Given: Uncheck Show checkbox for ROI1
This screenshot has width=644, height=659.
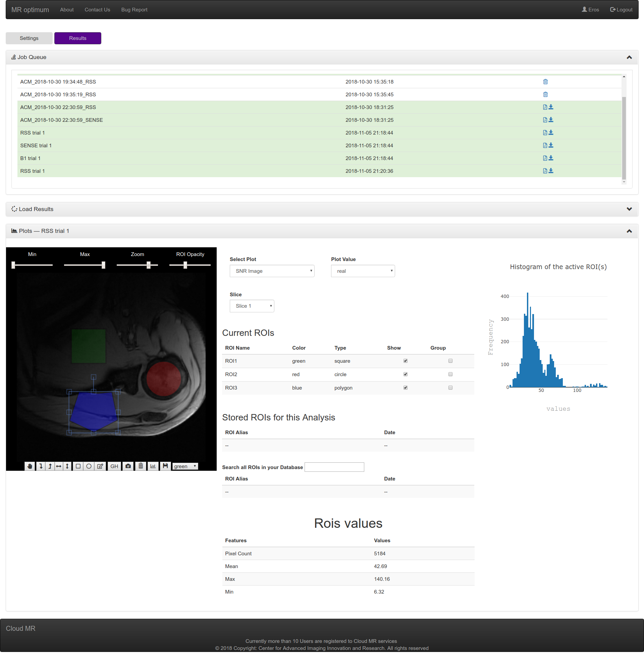Looking at the screenshot, I should click(x=405, y=361).
